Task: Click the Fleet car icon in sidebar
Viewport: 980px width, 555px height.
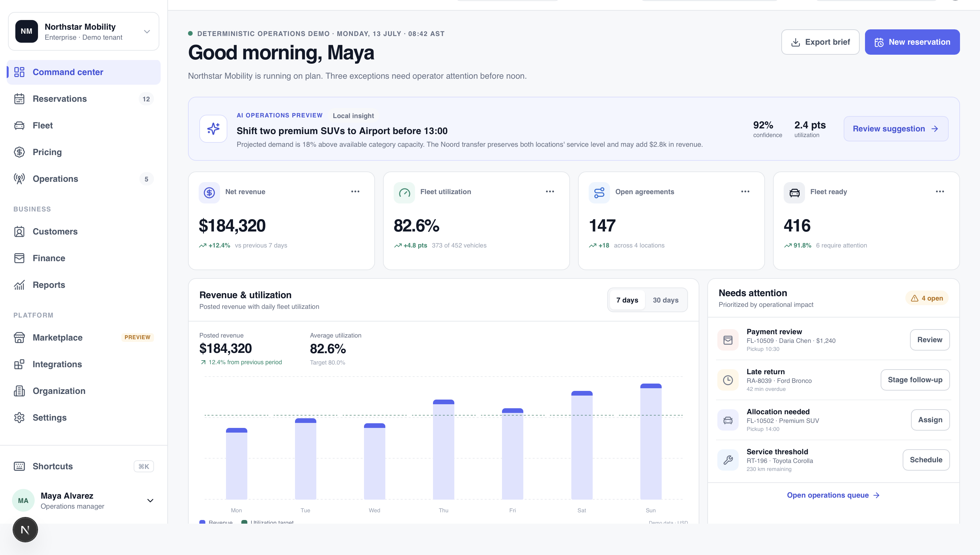Action: pos(19,125)
